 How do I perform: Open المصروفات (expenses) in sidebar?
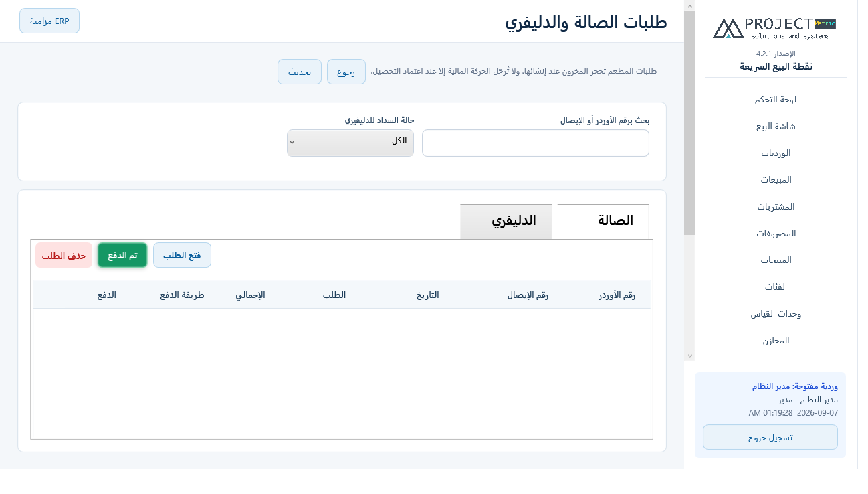click(x=776, y=233)
